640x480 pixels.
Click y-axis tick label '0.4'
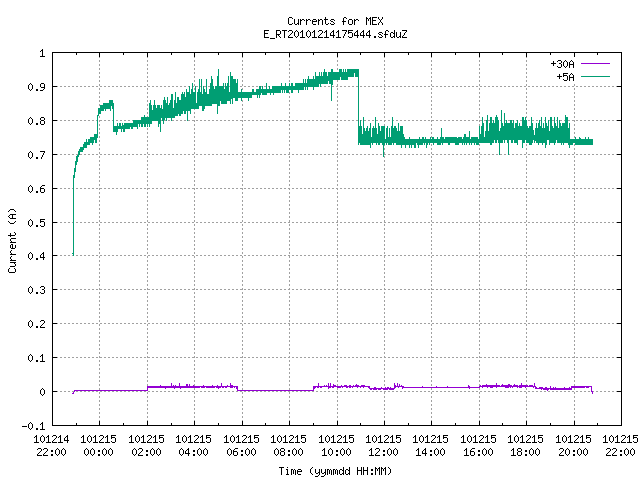(36, 256)
